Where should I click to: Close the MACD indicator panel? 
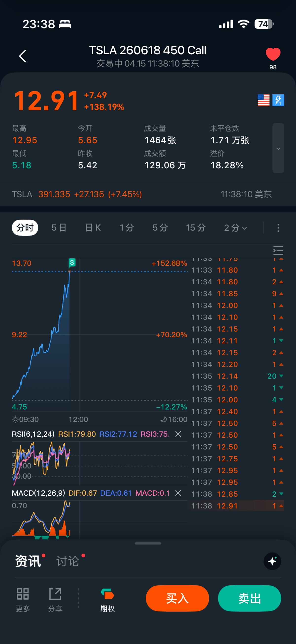pyautogui.click(x=178, y=493)
